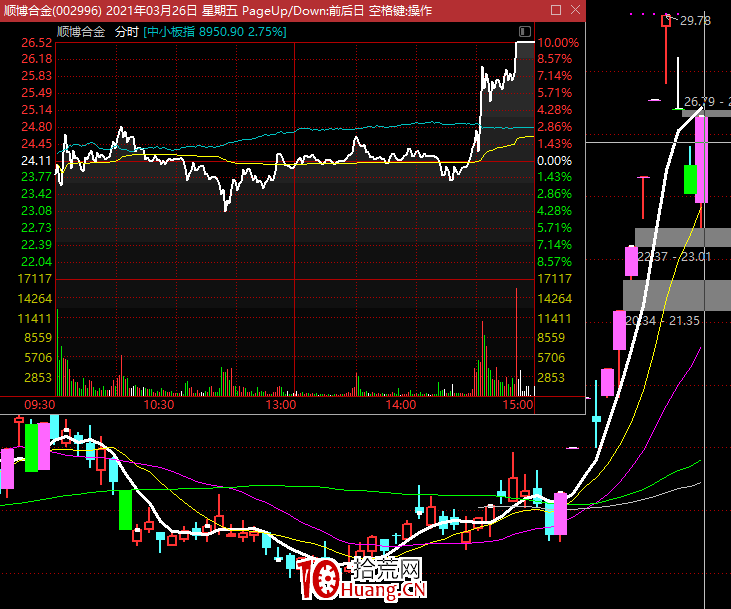
Task: Click the price label 24.80 on the left axis
Action: [x=37, y=127]
